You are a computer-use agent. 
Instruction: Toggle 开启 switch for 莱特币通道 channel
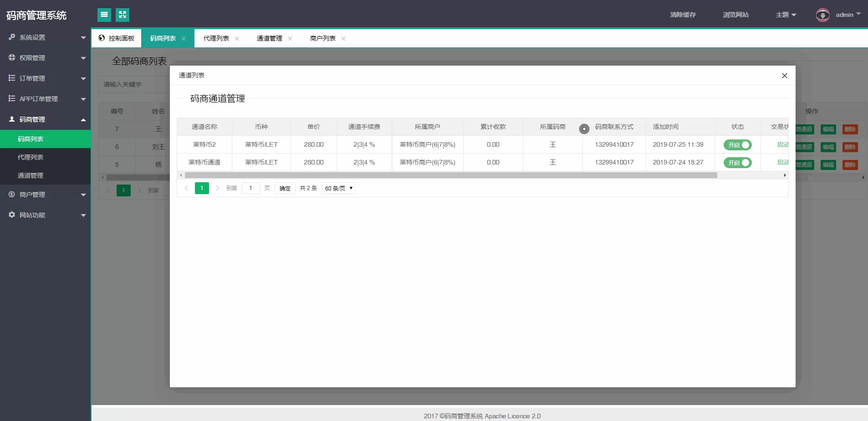coord(737,162)
